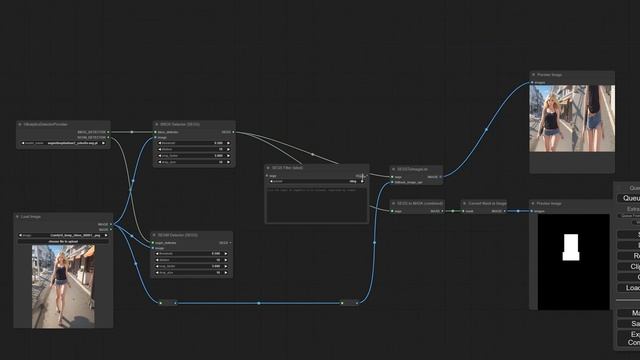Decrease dilation on BBOX Detector with left arrow
Screen dimensions: 640x360
coord(160,149)
